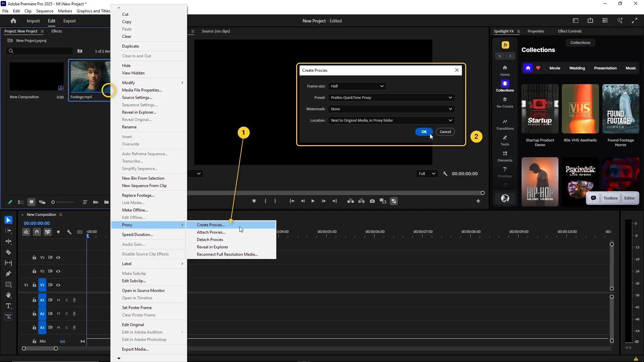
Task: Select the Ripple Edit tool
Action: point(8,241)
